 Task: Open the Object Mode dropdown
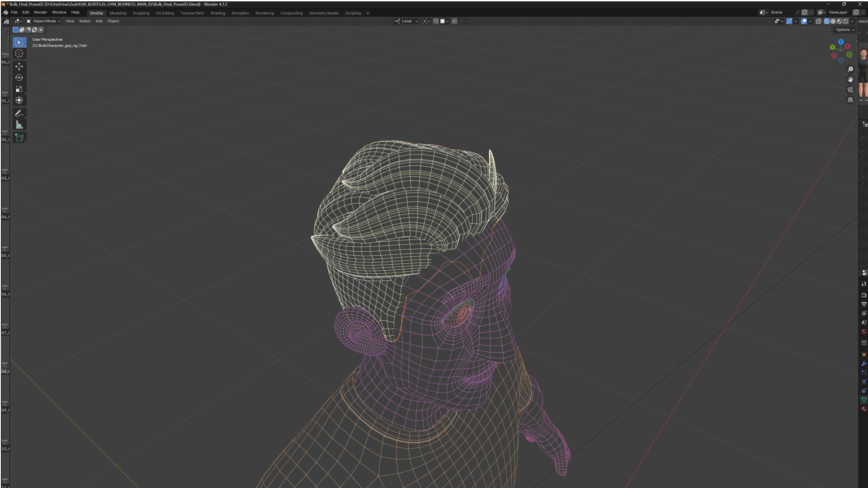[x=44, y=21]
